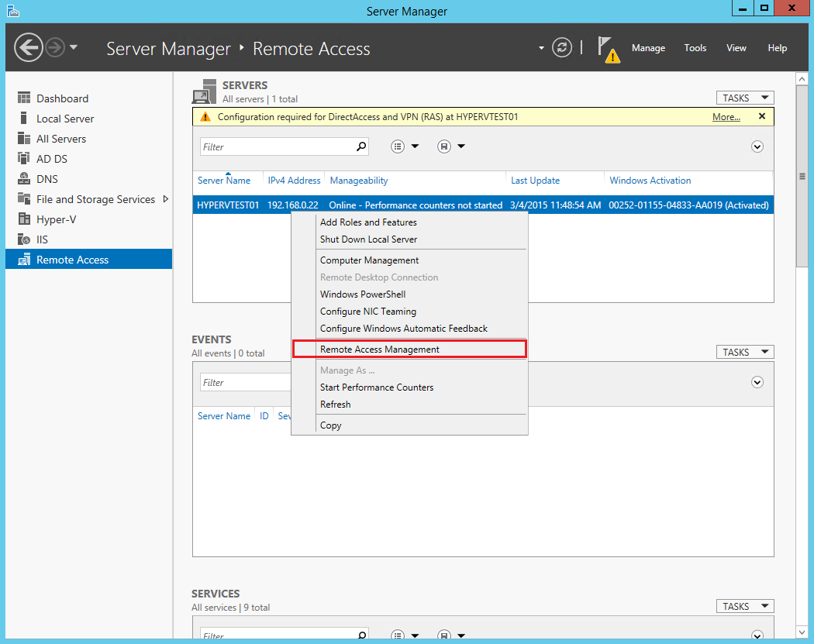
Task: Sort servers by Manageability column
Action: (359, 181)
